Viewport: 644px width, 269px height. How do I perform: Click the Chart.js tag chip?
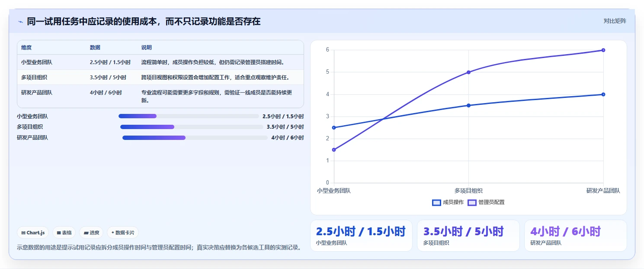tap(33, 233)
